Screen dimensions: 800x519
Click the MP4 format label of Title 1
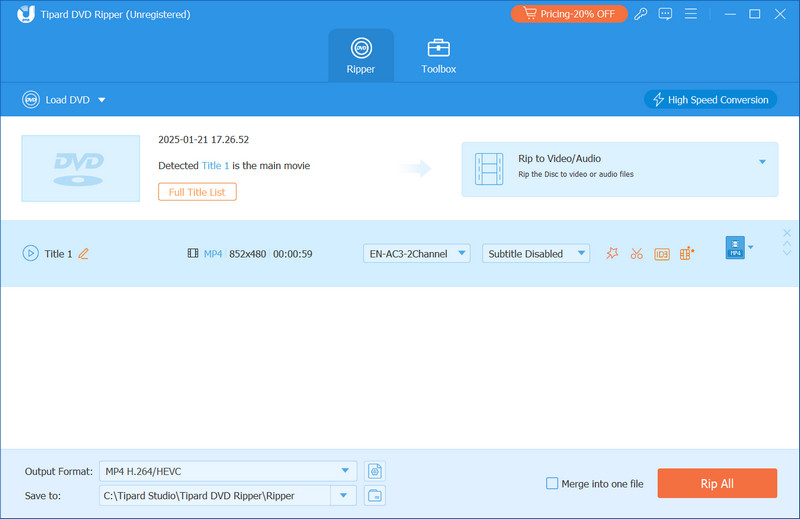point(213,254)
